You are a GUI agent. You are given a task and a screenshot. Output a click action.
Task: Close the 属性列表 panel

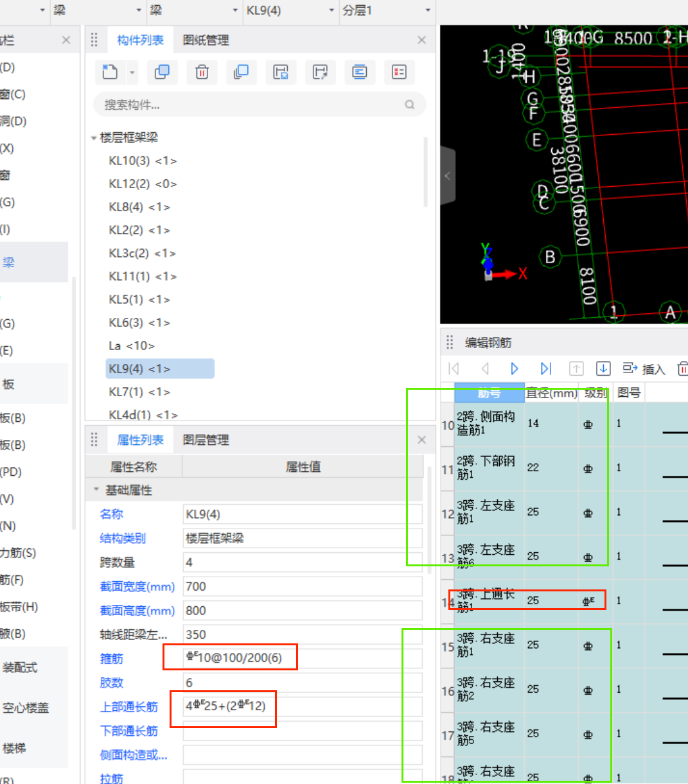[x=421, y=440]
